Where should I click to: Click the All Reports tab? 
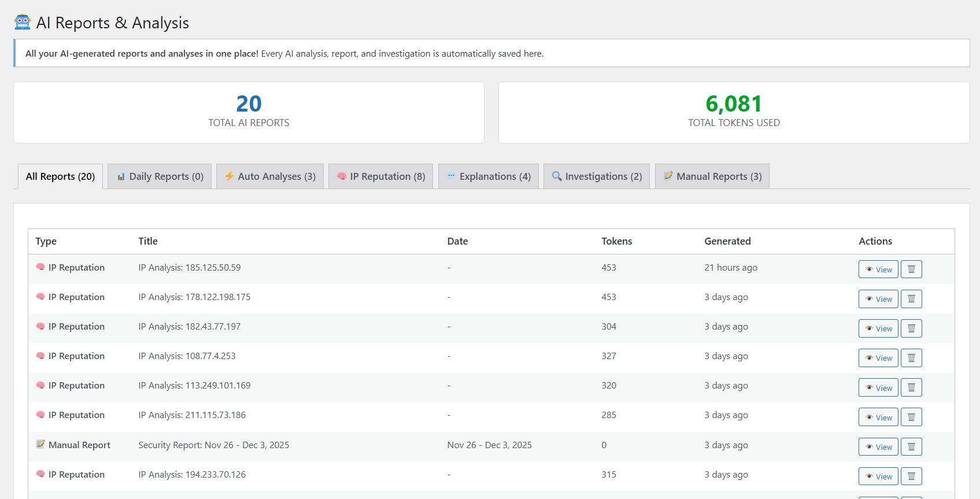(x=60, y=176)
